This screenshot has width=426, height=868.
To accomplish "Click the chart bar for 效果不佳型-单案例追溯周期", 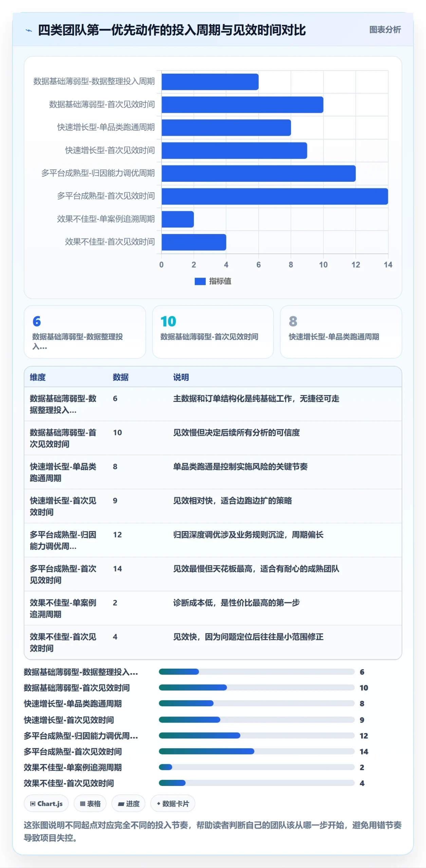I will click(x=178, y=219).
